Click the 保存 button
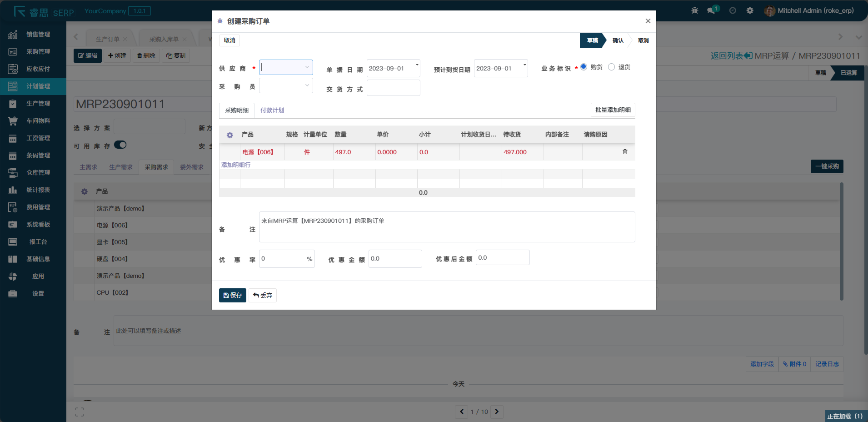868x422 pixels. 232,296
